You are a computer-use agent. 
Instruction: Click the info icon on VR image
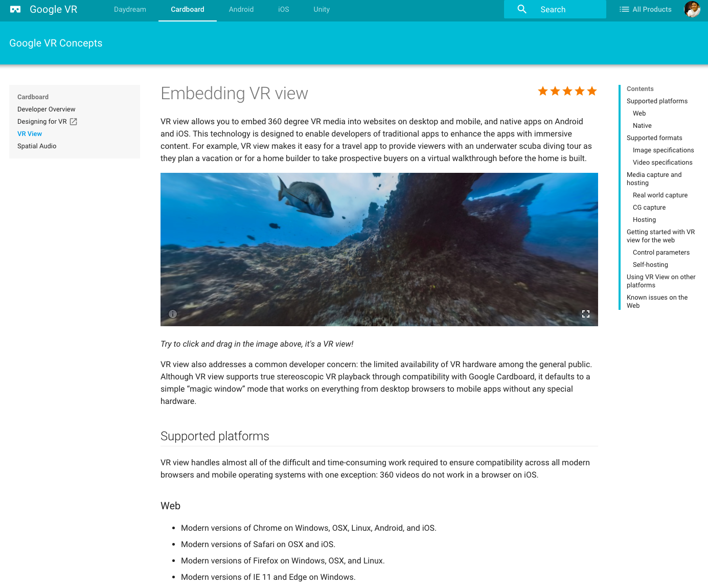coord(173,314)
